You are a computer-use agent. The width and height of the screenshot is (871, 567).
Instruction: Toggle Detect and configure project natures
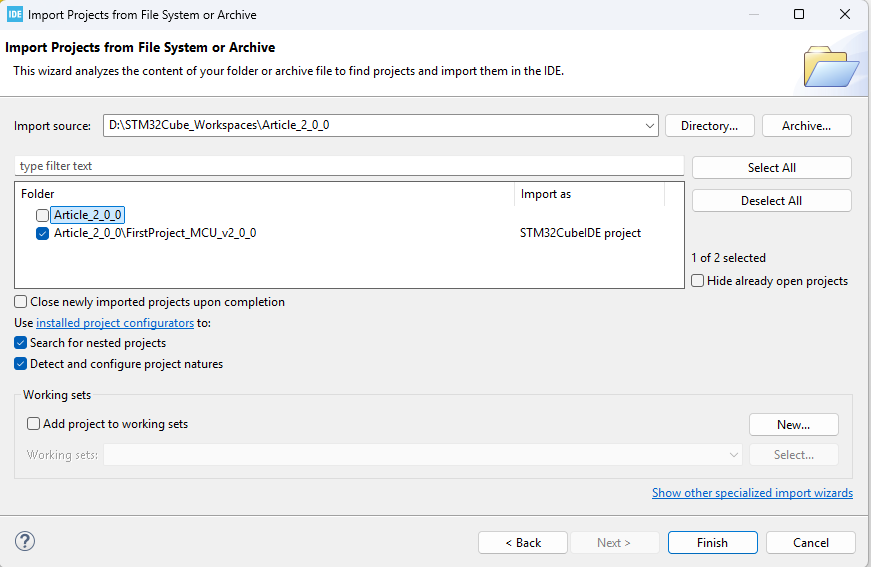21,364
